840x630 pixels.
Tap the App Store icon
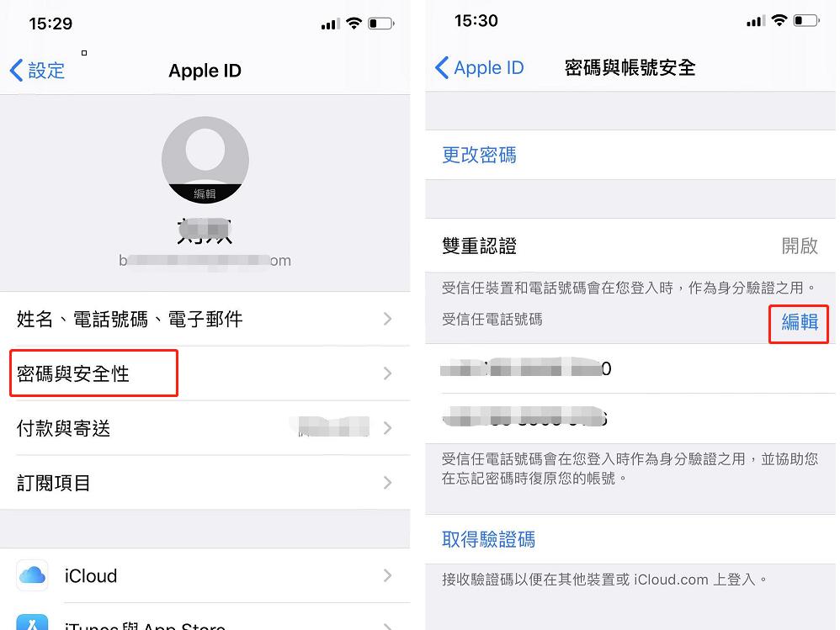click(x=32, y=622)
